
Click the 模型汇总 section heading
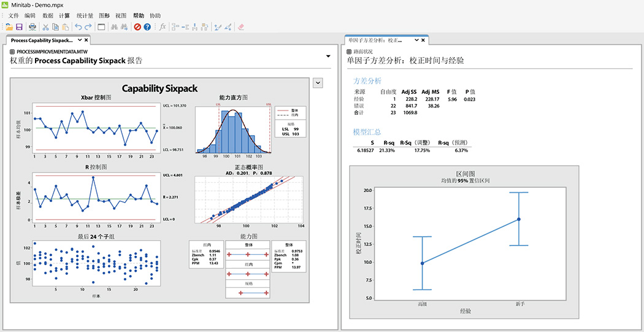[x=367, y=133]
